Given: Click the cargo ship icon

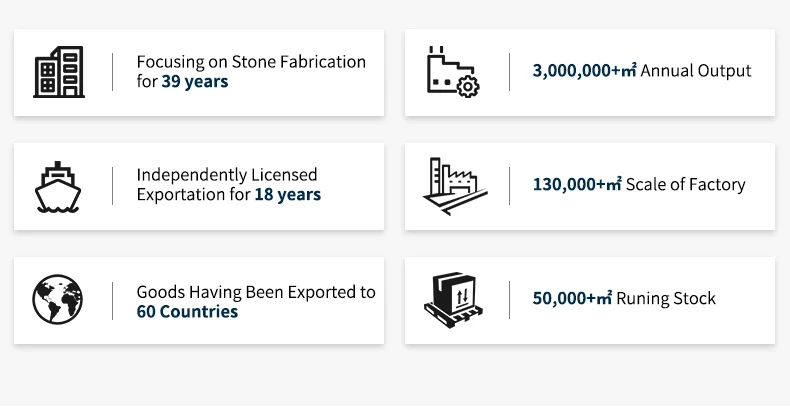Looking at the screenshot, I should 58,187.
